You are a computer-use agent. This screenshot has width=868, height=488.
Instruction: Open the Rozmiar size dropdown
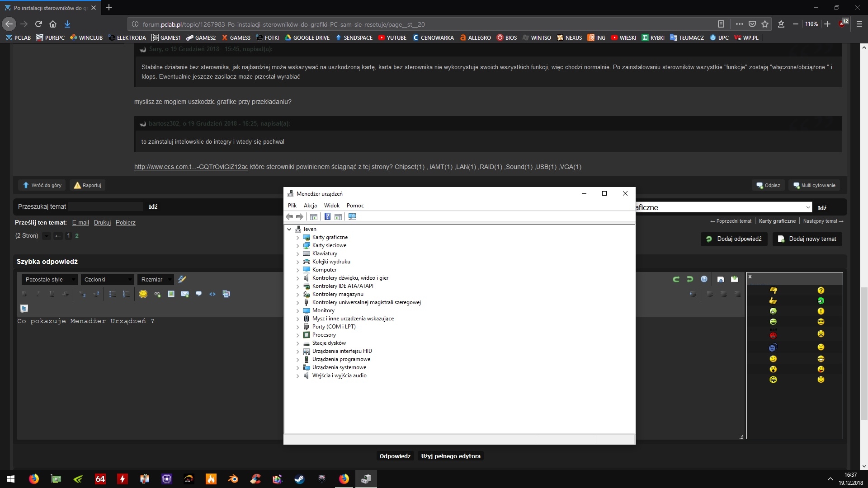[x=156, y=280]
